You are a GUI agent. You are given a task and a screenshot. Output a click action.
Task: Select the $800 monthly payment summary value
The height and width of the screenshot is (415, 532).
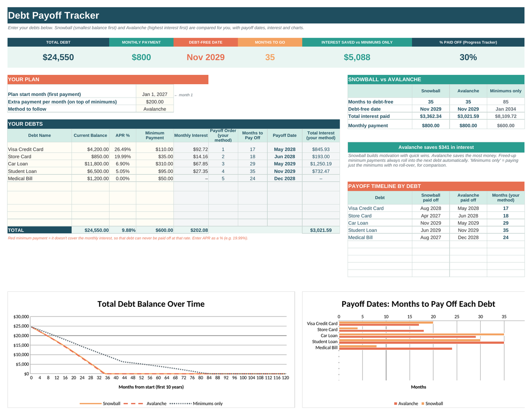point(141,57)
